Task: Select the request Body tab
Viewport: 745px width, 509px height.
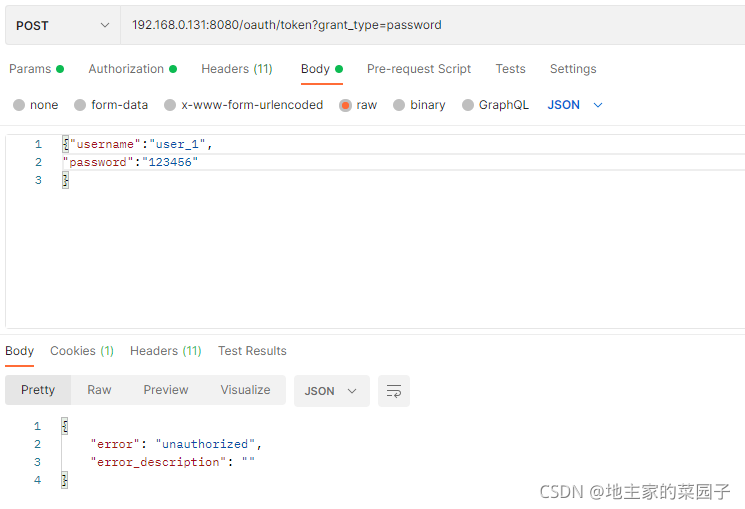Action: [322, 69]
